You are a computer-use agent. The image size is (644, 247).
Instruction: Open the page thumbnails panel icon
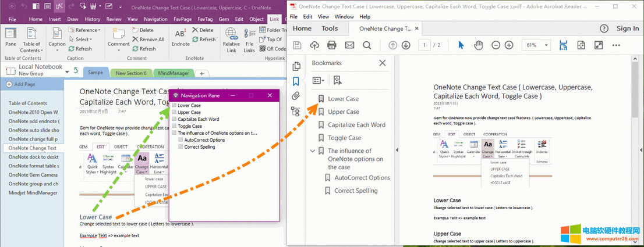(296, 66)
